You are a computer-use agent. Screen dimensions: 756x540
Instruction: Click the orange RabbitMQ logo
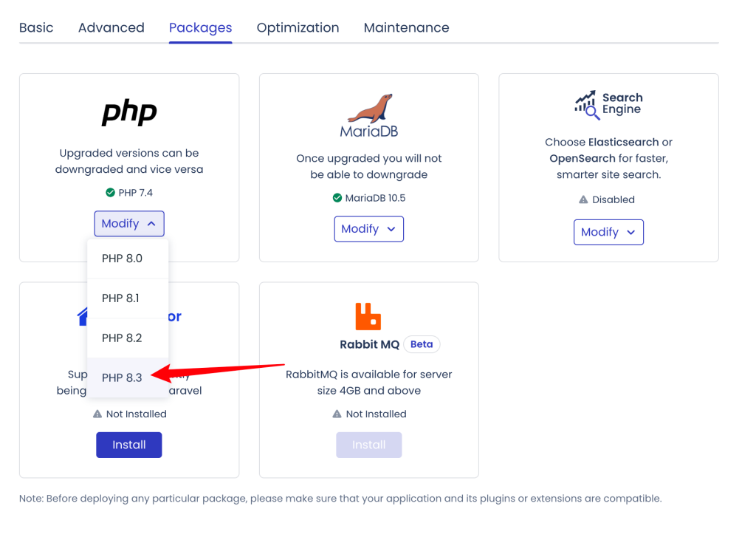(x=368, y=317)
